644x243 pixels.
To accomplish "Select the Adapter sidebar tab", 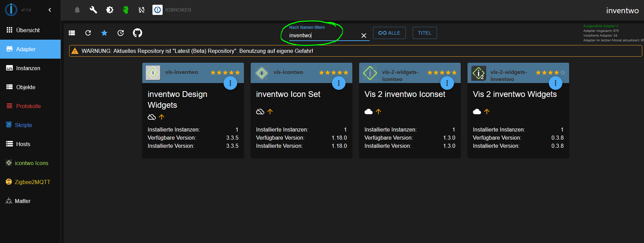I will [30, 49].
